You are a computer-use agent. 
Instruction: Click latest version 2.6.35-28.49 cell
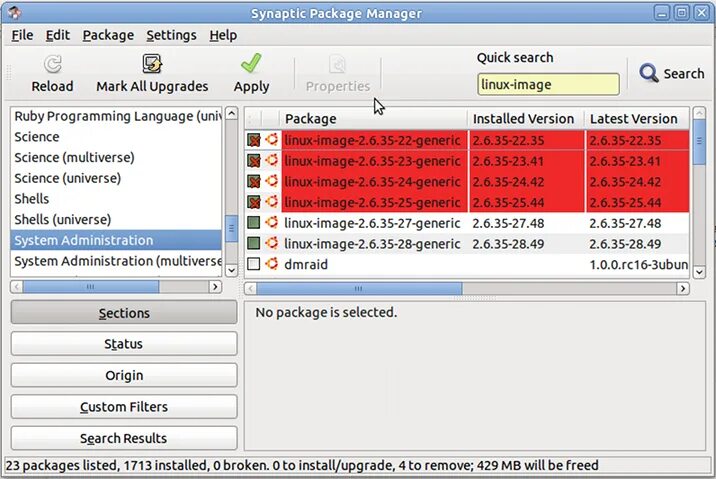(x=625, y=244)
